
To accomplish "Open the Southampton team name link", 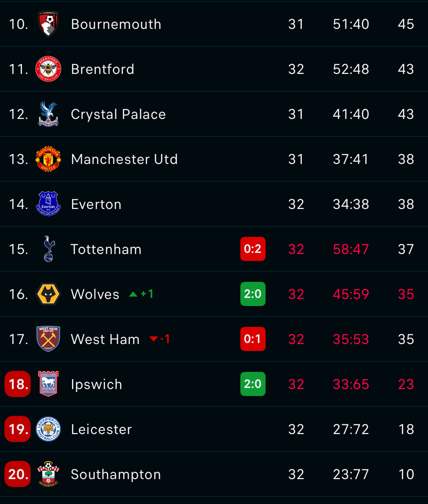I will 116,474.
